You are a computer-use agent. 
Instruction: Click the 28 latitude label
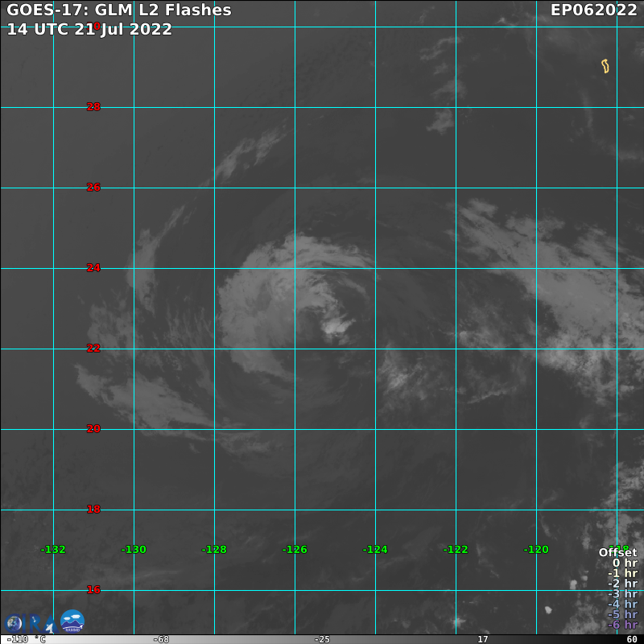click(93, 107)
